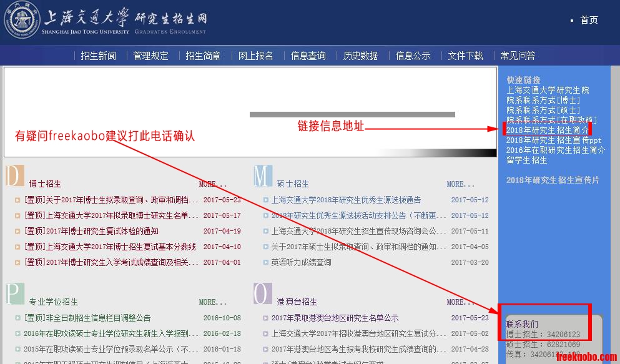Click the 快速链接 heading
Image resolution: width=620 pixels, height=364 pixels.
[x=523, y=81]
